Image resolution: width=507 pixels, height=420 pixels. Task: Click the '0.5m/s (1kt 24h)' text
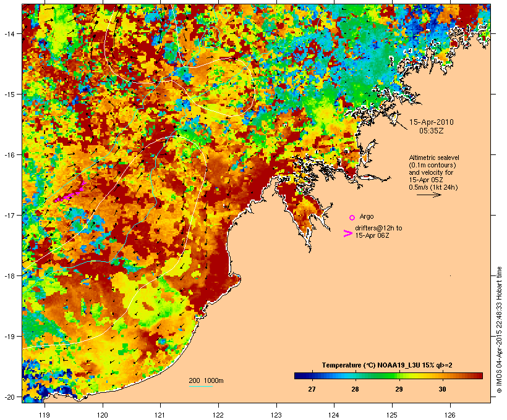click(x=433, y=187)
